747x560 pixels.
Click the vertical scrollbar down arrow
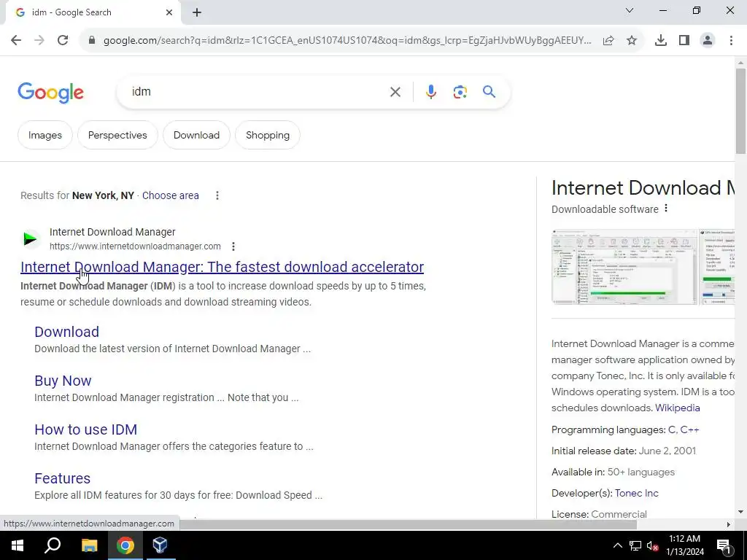pos(740,513)
